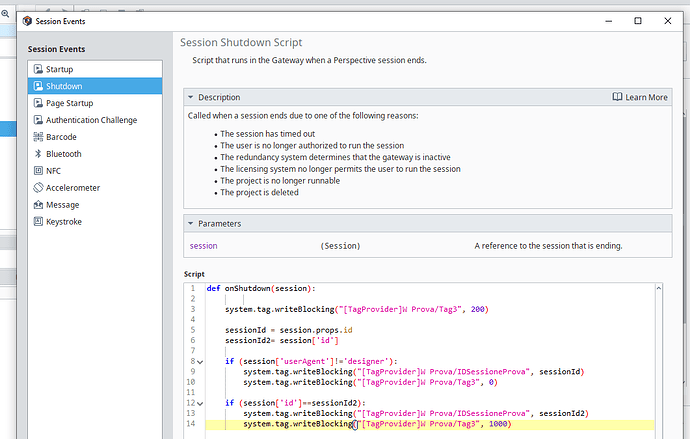The image size is (690, 439).
Task: Click the Bluetooth symbol icon
Action: click(38, 154)
